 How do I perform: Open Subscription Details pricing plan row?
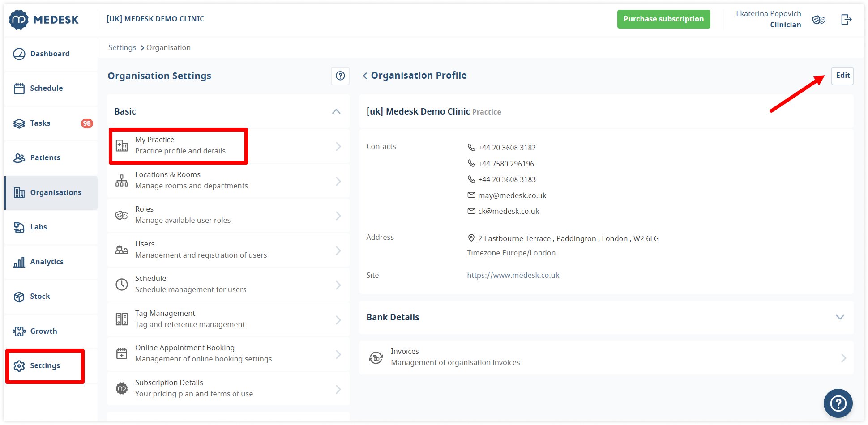click(228, 388)
